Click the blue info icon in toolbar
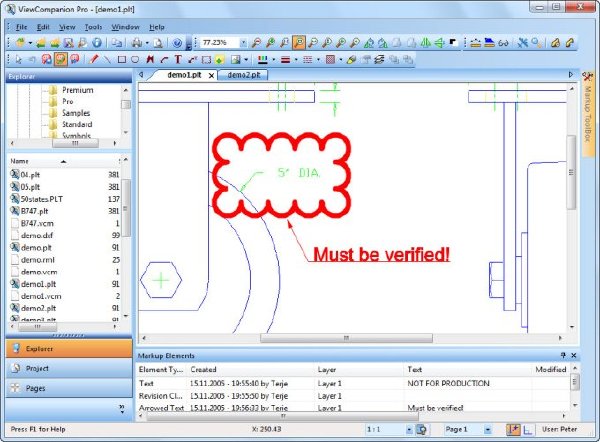This screenshot has width=600, height=442. 97,43
